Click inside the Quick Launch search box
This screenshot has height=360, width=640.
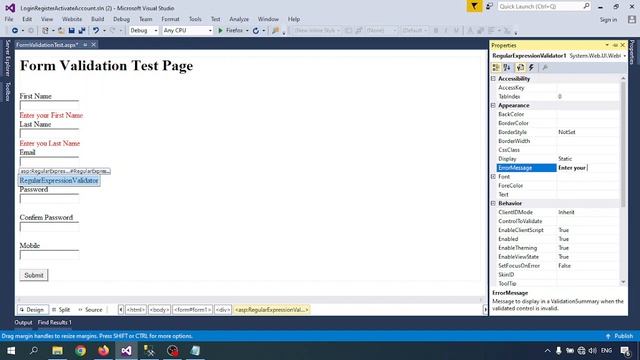point(540,6)
